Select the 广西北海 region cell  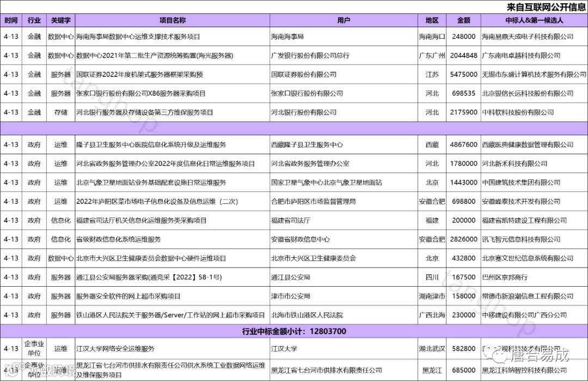pos(432,315)
